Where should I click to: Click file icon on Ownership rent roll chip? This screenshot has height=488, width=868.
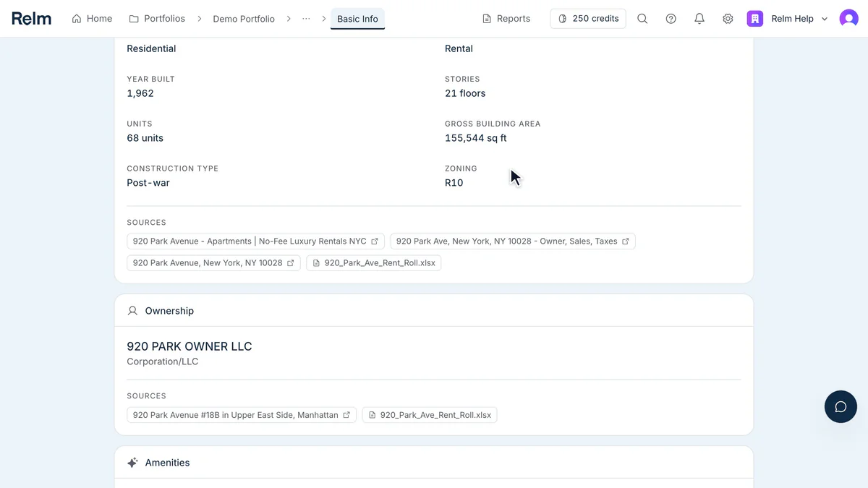tap(373, 415)
